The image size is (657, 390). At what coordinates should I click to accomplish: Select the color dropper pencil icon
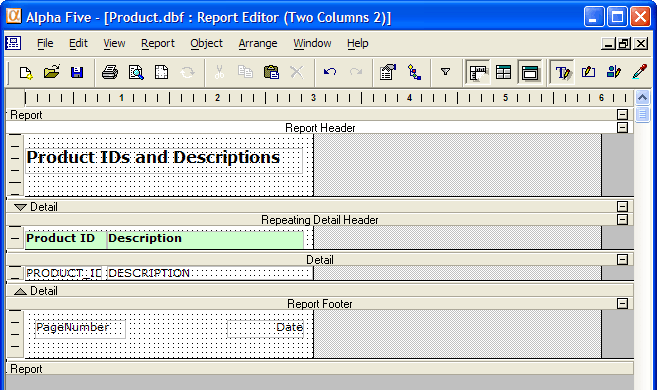pyautogui.click(x=640, y=72)
